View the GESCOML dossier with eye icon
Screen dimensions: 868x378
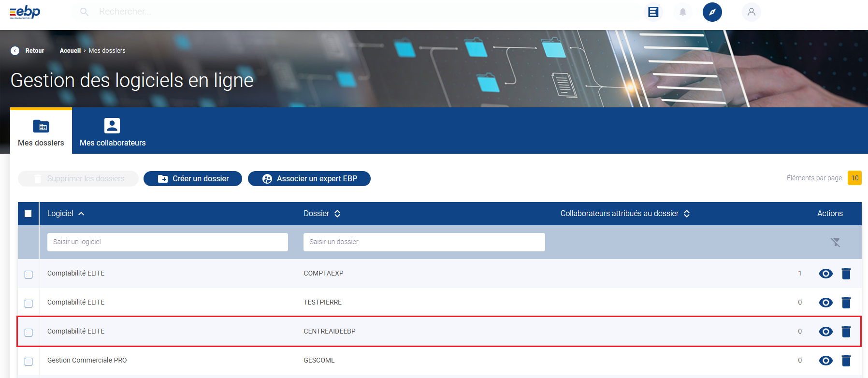point(826,361)
